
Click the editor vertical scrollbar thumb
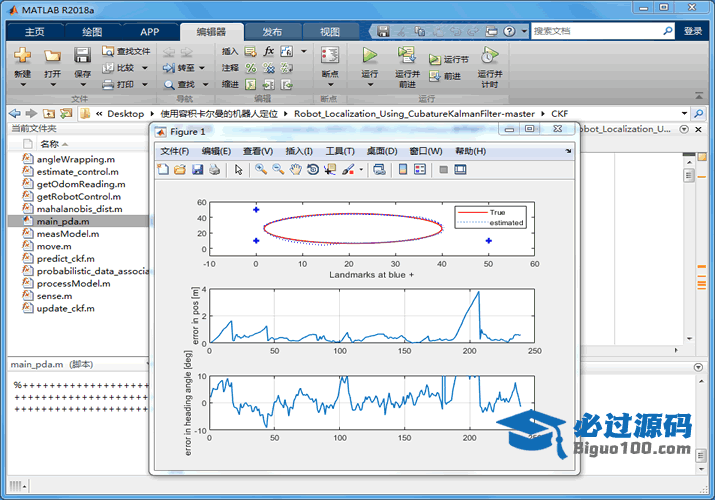(689, 175)
